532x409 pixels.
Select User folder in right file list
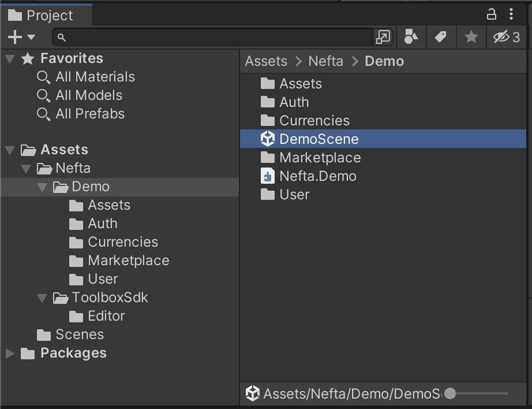click(x=383, y=195)
